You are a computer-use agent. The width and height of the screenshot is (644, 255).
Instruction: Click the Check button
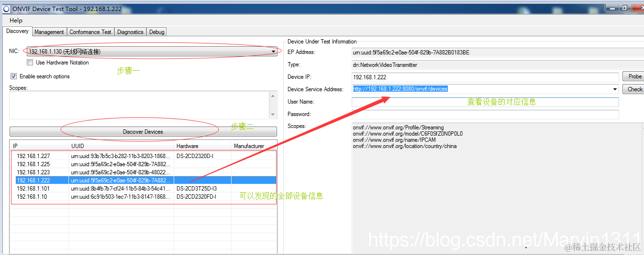tap(633, 89)
